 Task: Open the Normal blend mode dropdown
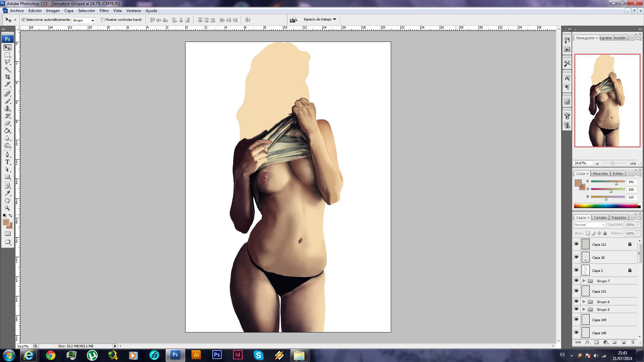(x=590, y=225)
